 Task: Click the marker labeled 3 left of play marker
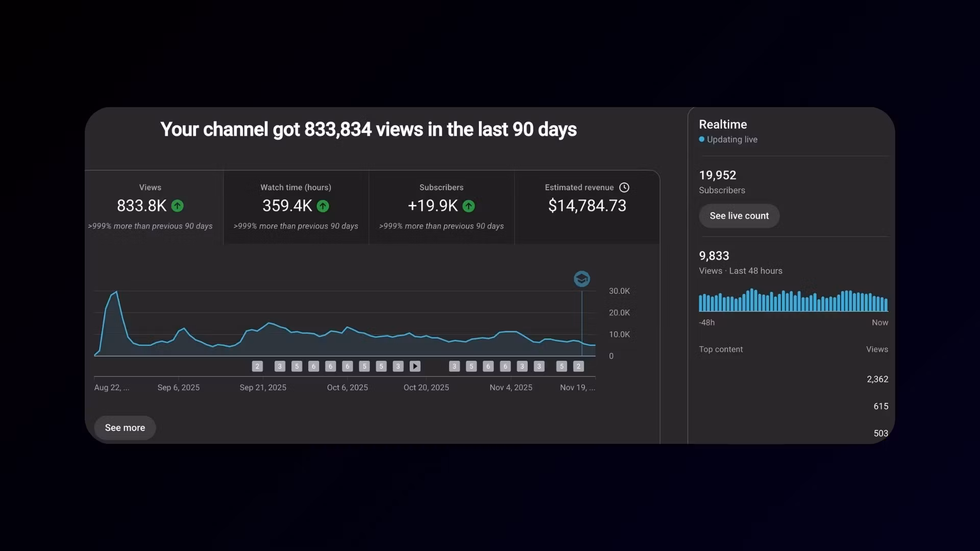pyautogui.click(x=398, y=366)
